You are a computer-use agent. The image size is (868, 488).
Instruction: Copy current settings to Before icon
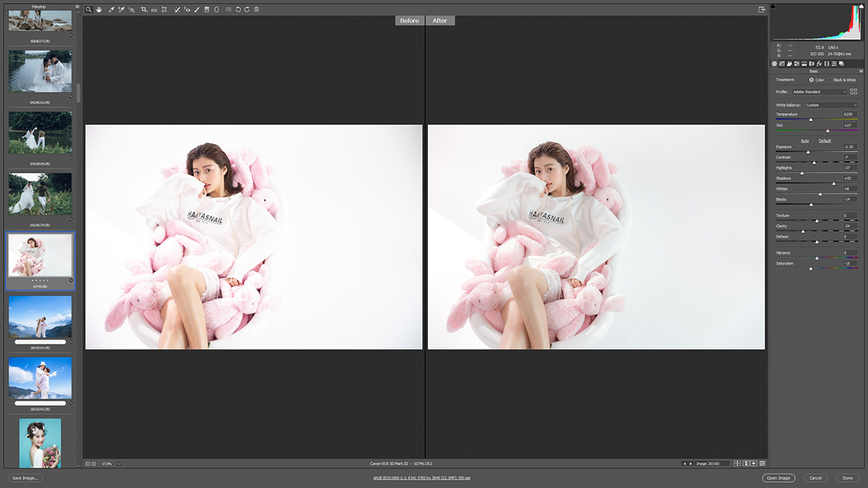[753, 464]
